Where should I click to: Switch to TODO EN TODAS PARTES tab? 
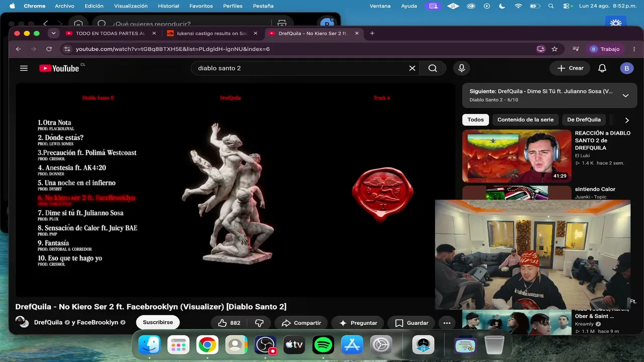click(x=110, y=33)
